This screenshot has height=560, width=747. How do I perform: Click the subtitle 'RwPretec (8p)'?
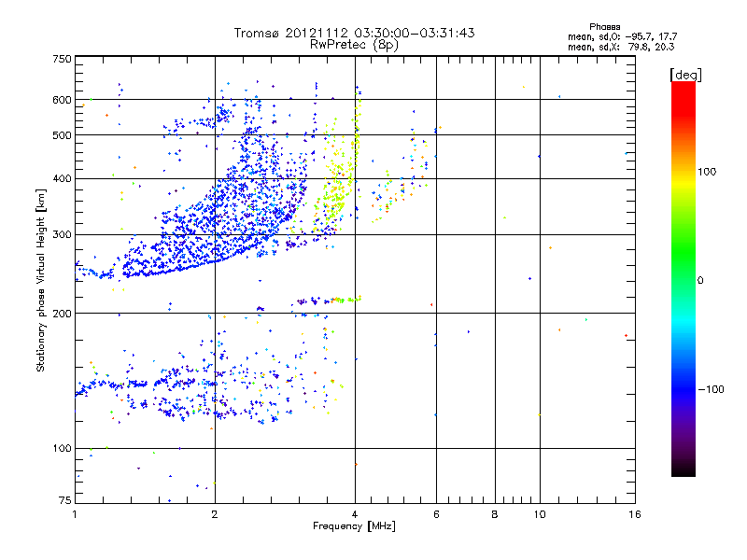pos(354,45)
